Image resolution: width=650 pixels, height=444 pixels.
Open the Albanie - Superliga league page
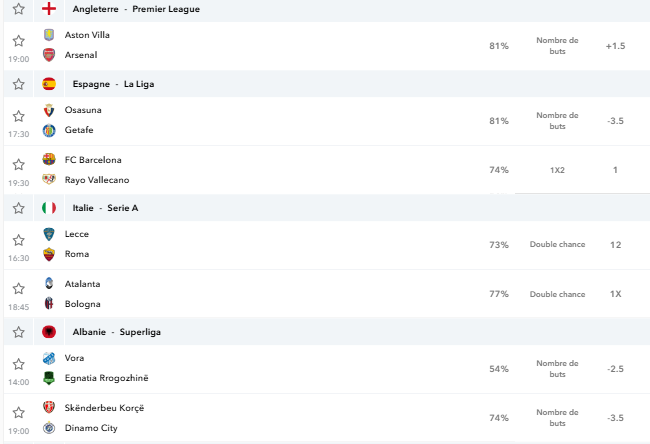pyautogui.click(x=116, y=332)
